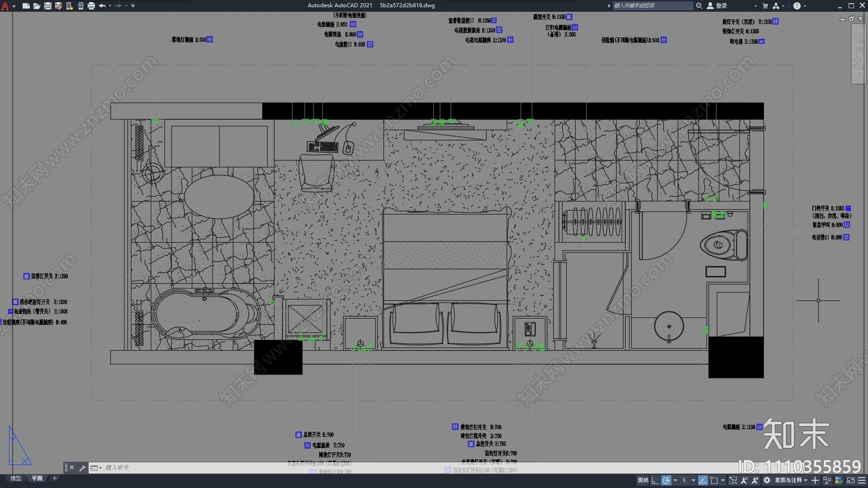Click the Open file folder icon
The width and height of the screenshot is (868, 488).
36,6
